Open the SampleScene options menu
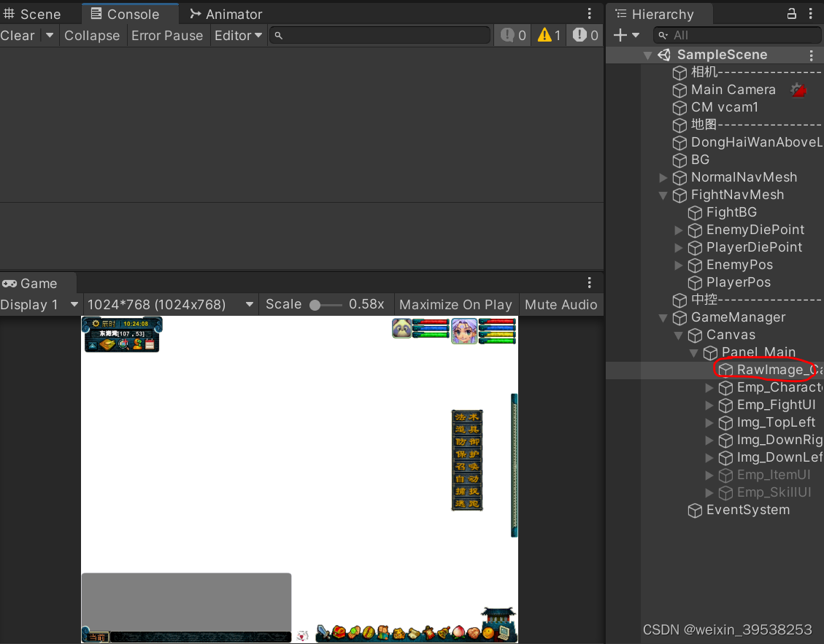Image resolution: width=824 pixels, height=644 pixels. pos(812,55)
